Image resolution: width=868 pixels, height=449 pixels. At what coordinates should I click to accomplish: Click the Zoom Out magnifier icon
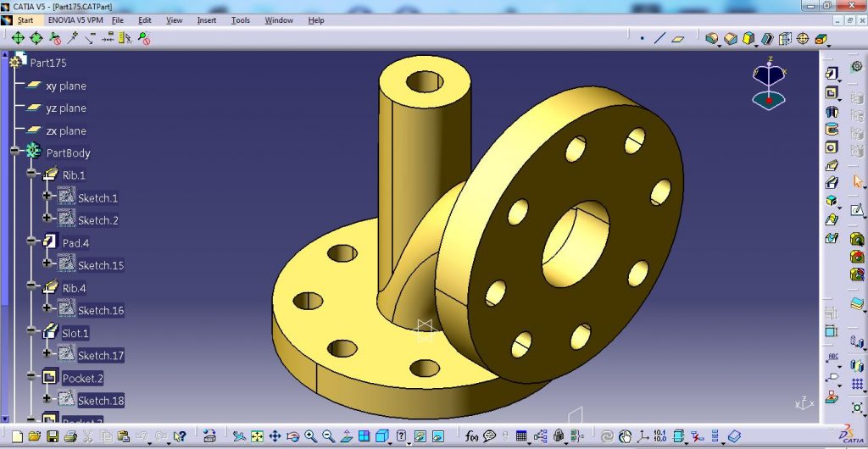pyautogui.click(x=328, y=436)
